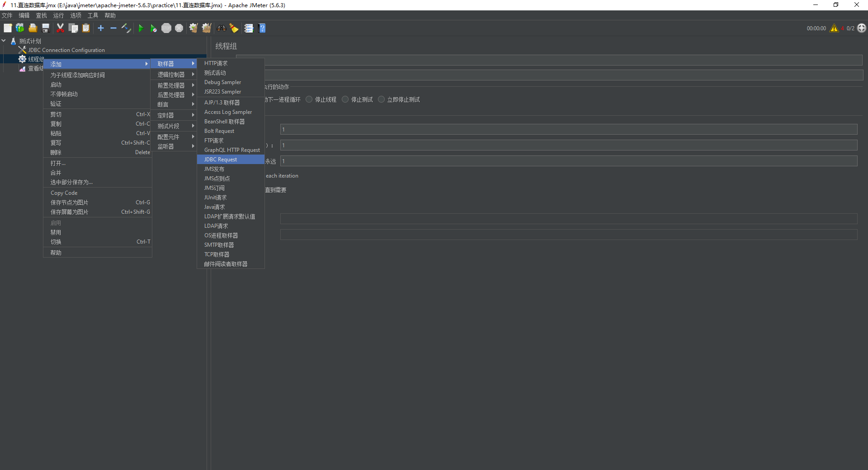
Task: Expand the 监听器 submenu
Action: pyautogui.click(x=174, y=146)
